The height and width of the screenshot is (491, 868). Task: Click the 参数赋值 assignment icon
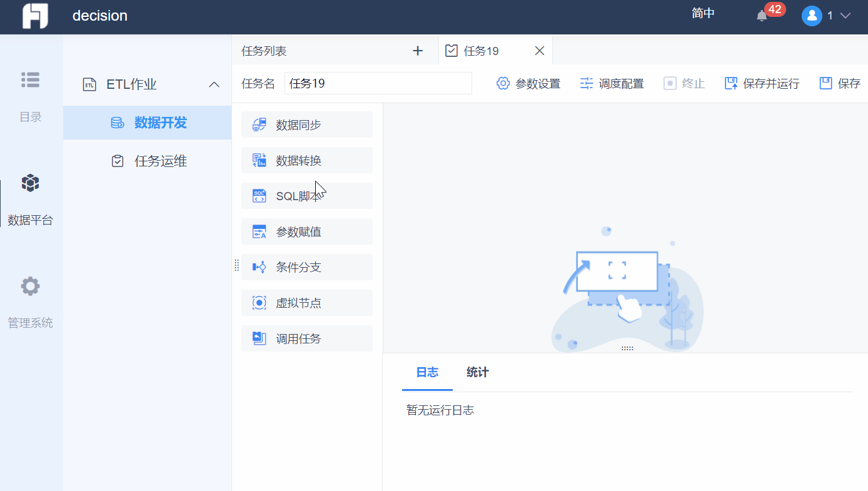click(259, 231)
